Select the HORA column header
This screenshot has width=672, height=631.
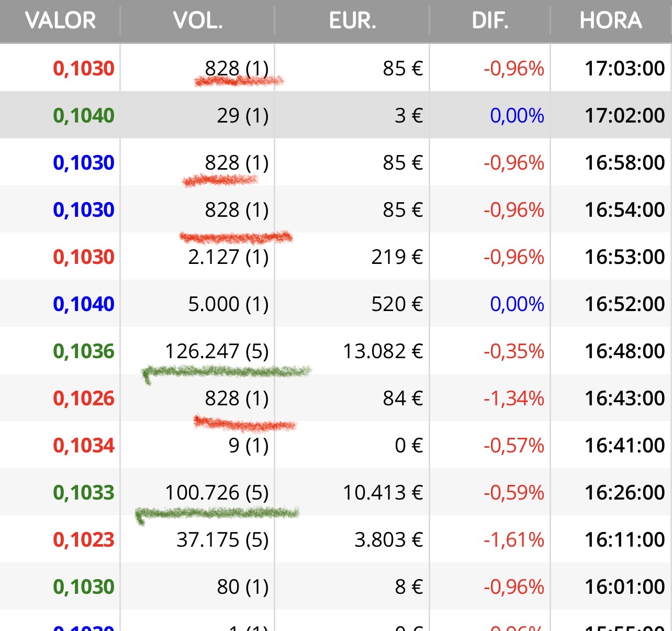click(610, 21)
